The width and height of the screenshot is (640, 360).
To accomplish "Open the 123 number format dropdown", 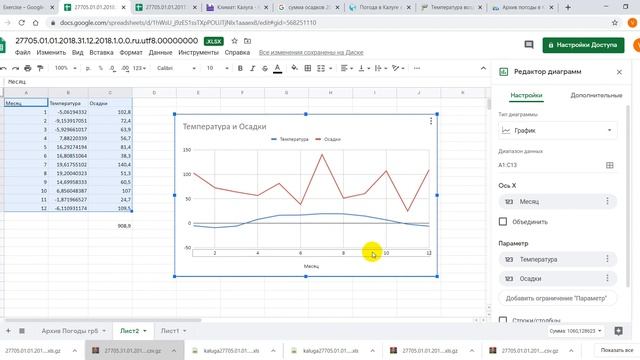I will click(x=139, y=68).
